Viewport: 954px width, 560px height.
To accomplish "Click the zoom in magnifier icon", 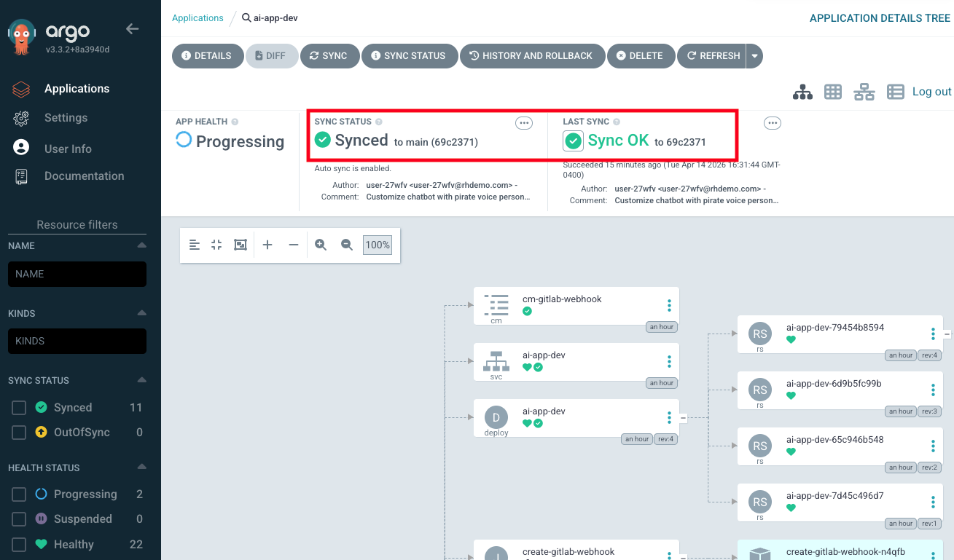I will 321,245.
